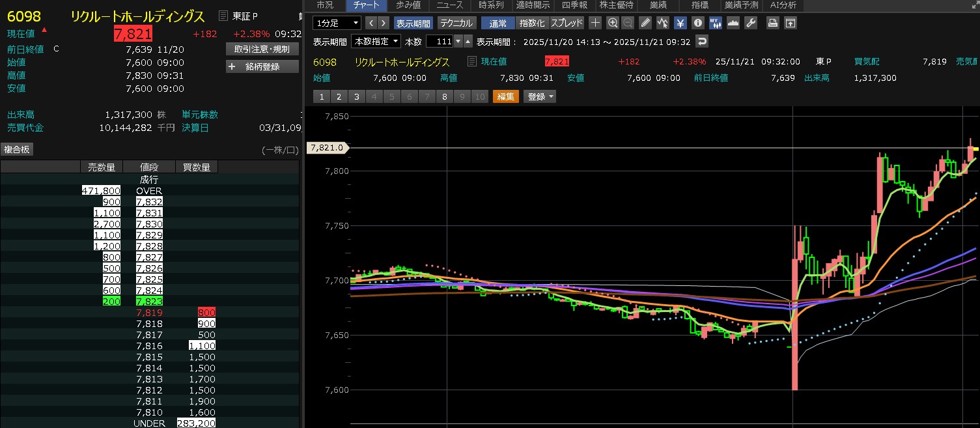Click the yen price display icon
Screen dimensions: 980x428
tap(680, 23)
